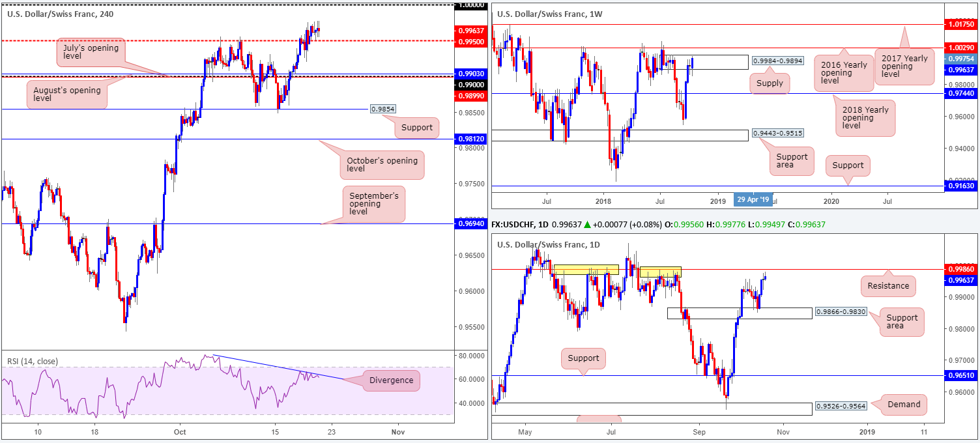Select the '2018 Yearly opening level' callout
The height and width of the screenshot is (443, 980).
(866, 118)
